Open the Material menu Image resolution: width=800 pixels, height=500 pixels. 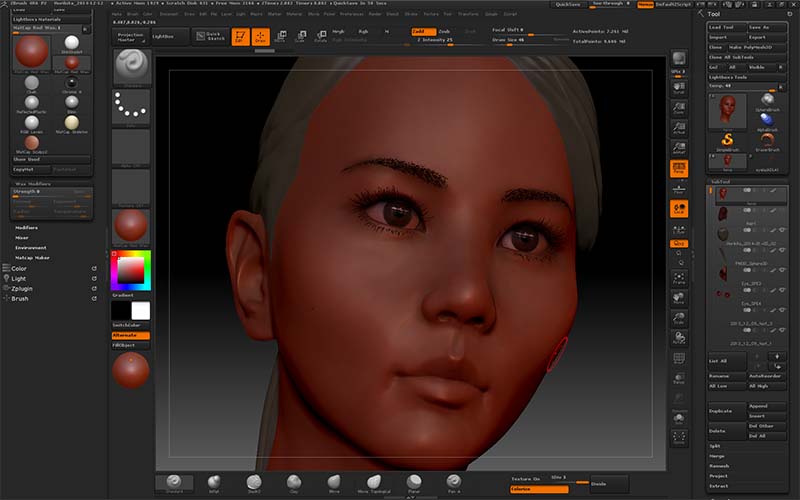(294, 14)
